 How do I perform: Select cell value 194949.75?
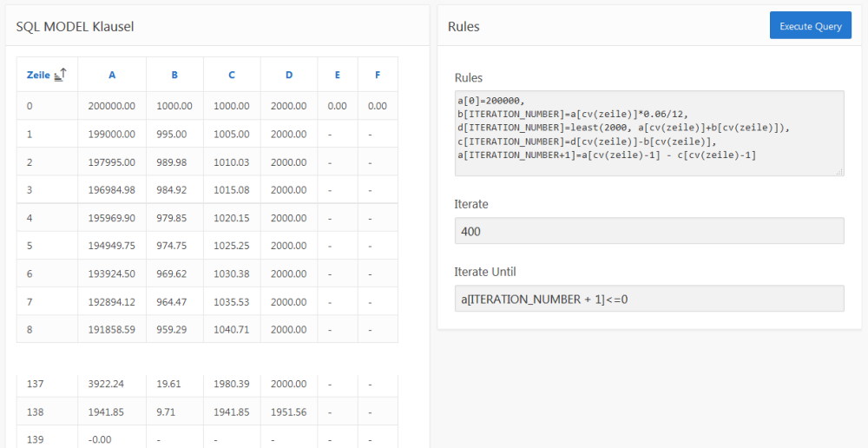tap(112, 247)
